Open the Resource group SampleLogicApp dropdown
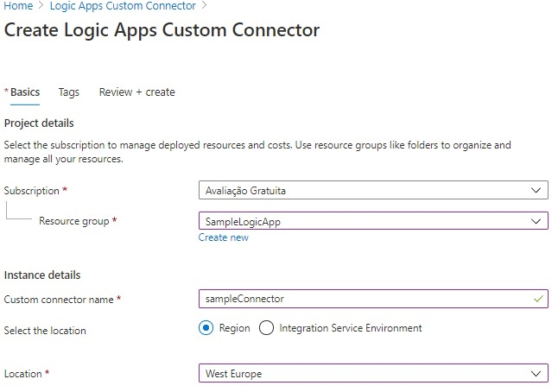558x392 pixels. tap(373, 221)
